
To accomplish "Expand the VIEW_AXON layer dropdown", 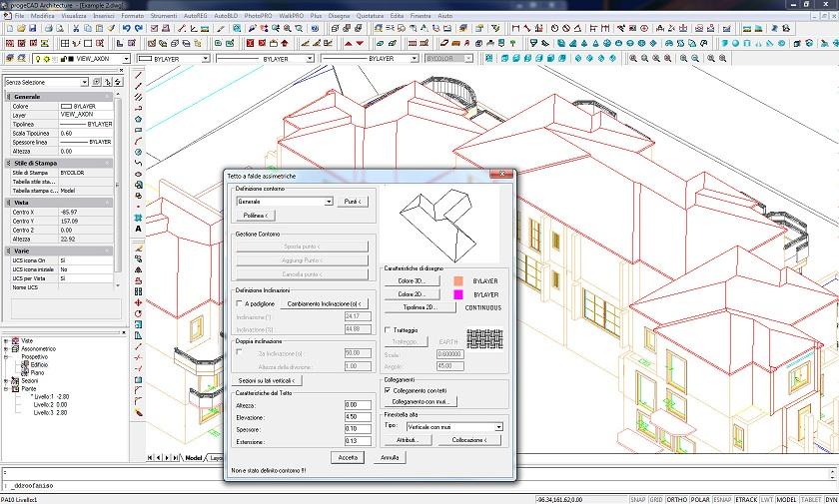I will coord(125,59).
